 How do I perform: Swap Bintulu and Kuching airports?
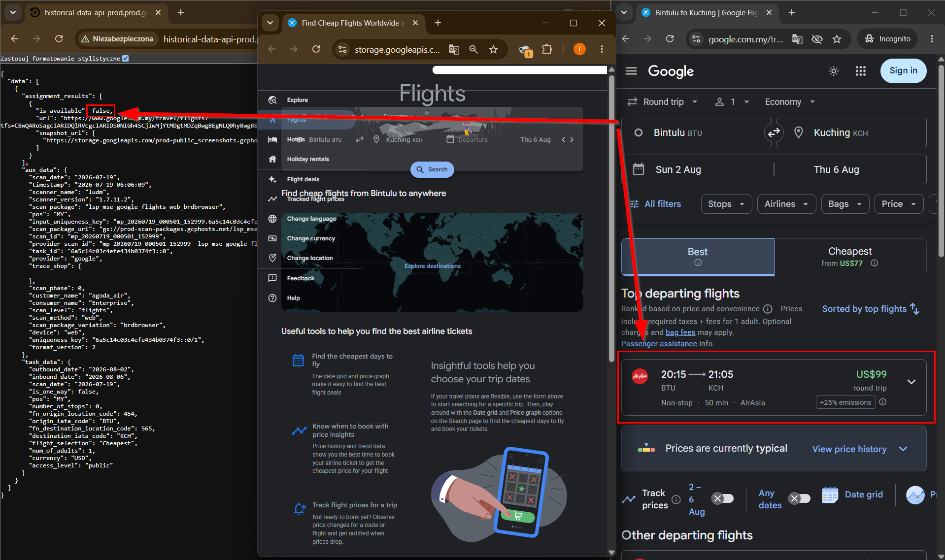point(774,132)
